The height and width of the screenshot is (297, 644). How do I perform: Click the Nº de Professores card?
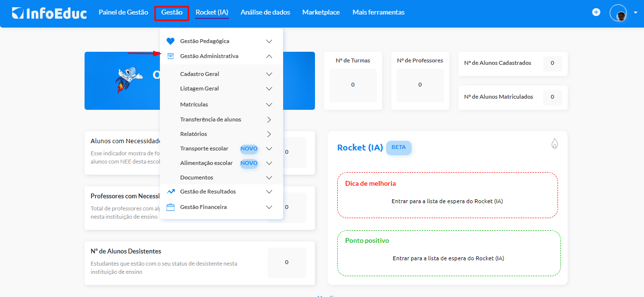pyautogui.click(x=420, y=80)
